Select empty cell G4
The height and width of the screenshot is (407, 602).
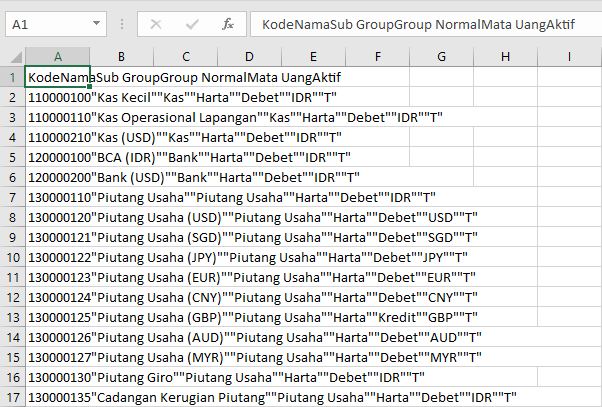coord(441,137)
